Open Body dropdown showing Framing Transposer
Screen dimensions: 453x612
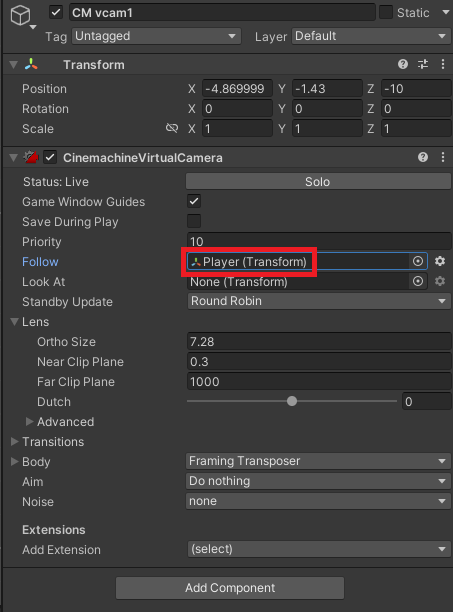318,461
